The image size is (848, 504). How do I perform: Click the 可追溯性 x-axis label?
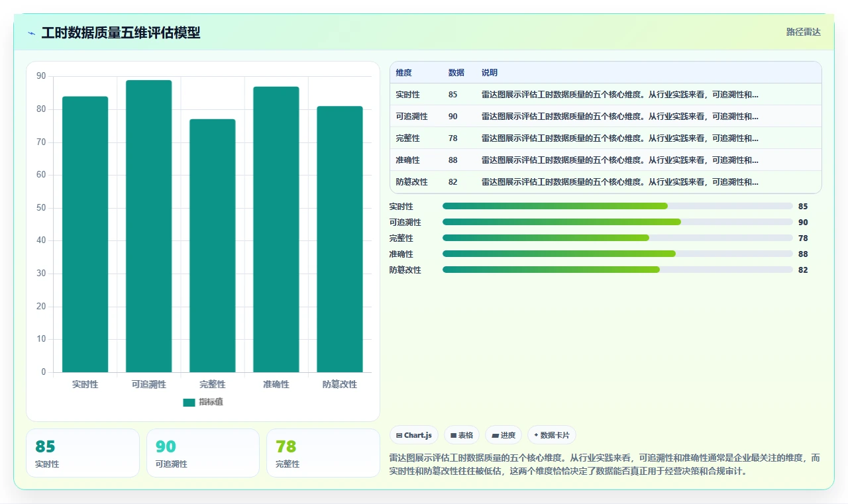tap(149, 384)
